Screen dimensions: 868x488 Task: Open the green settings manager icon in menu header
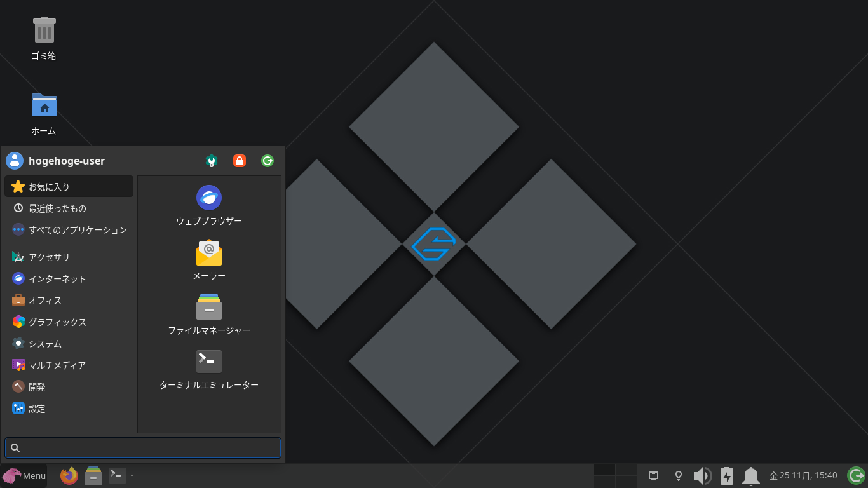(212, 161)
